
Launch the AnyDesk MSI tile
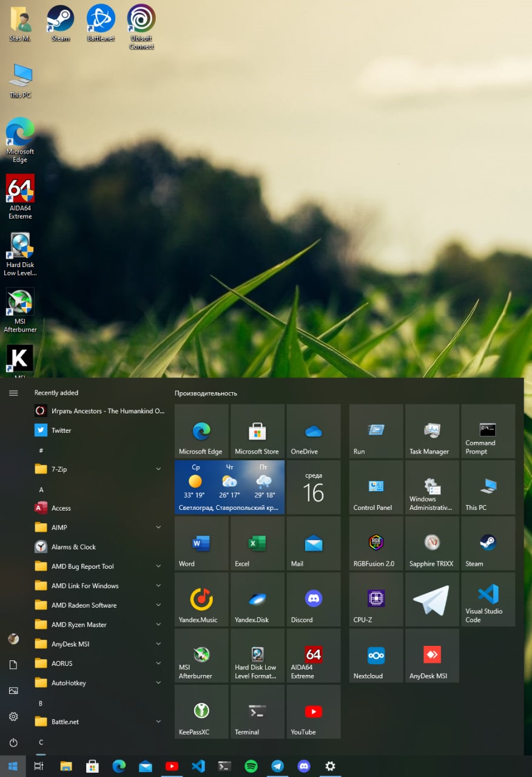[x=432, y=656]
